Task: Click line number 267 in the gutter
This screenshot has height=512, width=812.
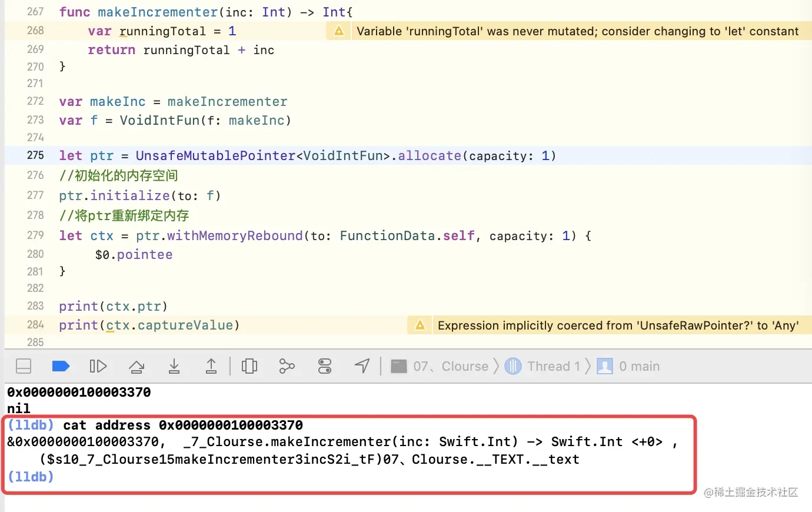Action: (x=35, y=12)
